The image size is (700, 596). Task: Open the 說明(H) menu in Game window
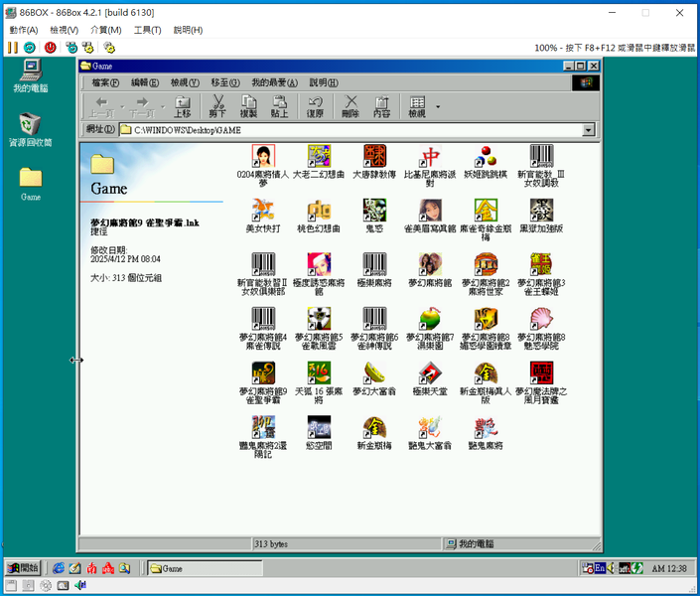click(324, 82)
